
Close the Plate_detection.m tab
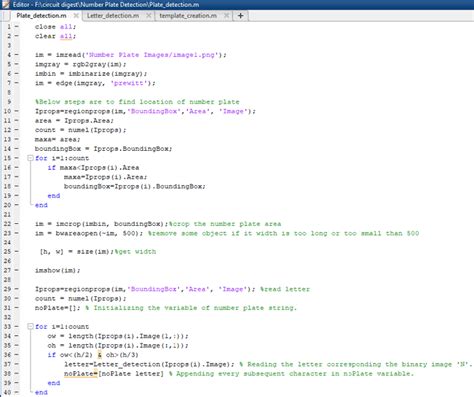[76, 16]
